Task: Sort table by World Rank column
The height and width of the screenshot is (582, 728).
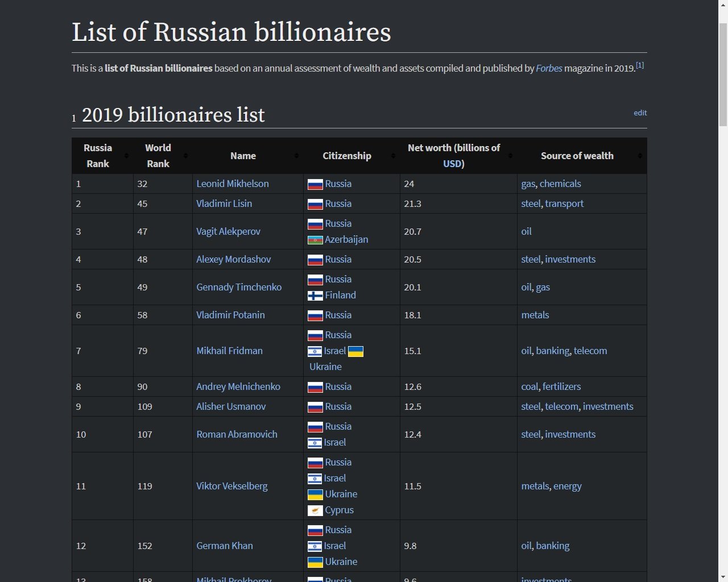Action: (x=163, y=156)
